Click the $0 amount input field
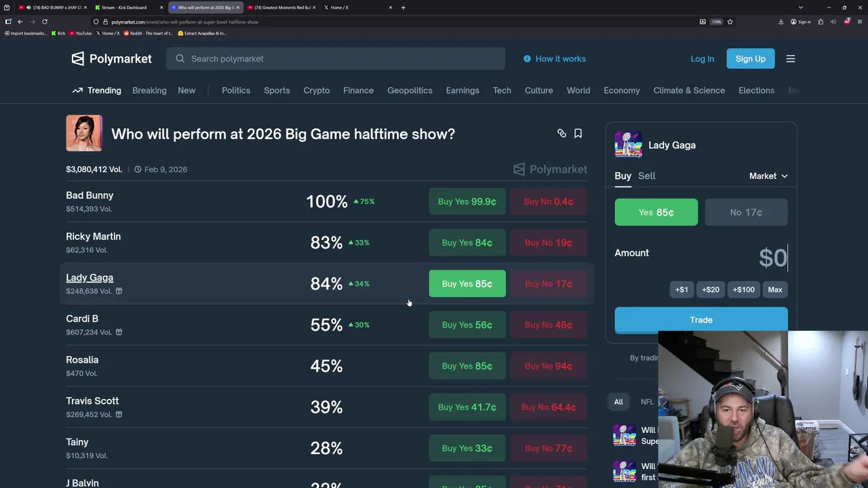 pos(772,258)
